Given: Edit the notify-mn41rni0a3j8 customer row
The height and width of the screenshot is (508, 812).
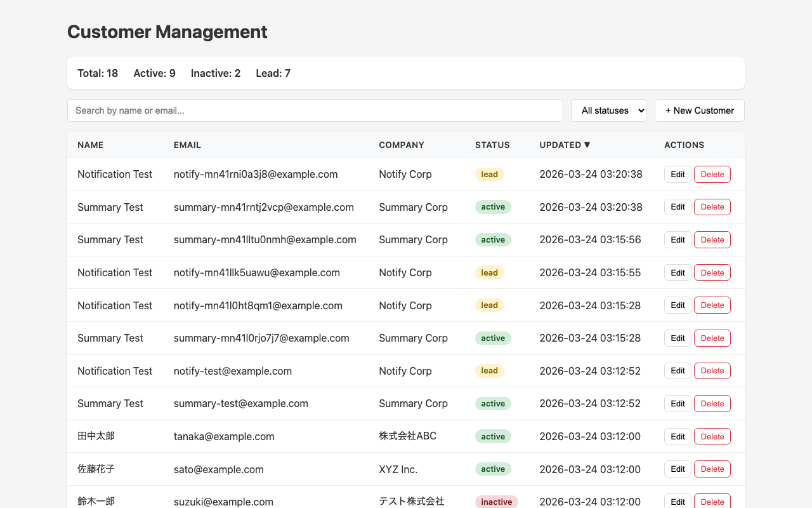Looking at the screenshot, I should point(678,174).
